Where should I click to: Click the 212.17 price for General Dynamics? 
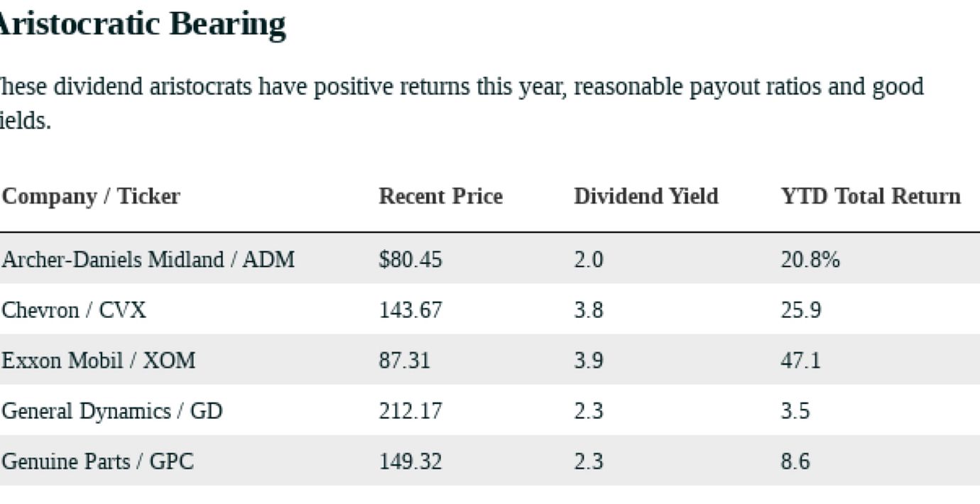click(x=410, y=411)
